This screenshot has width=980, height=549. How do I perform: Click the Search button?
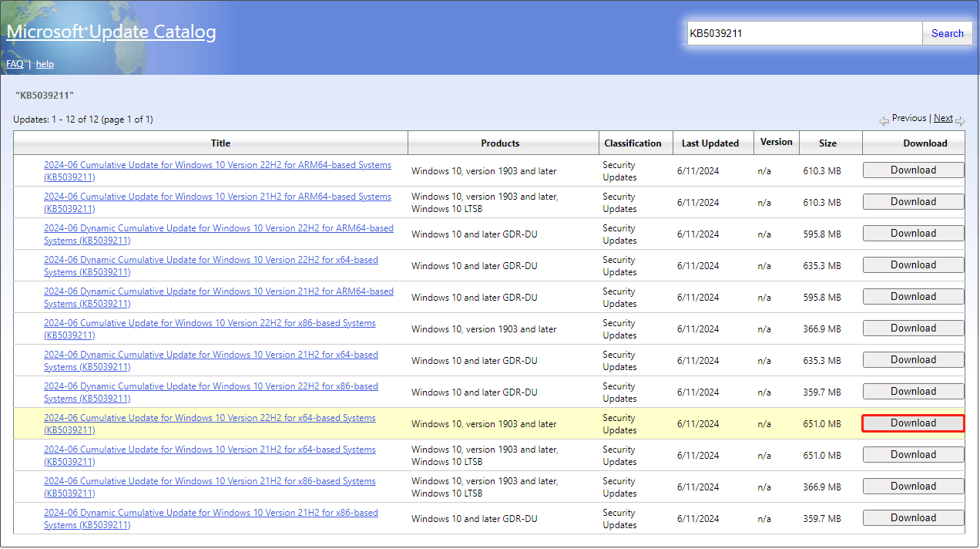947,33
